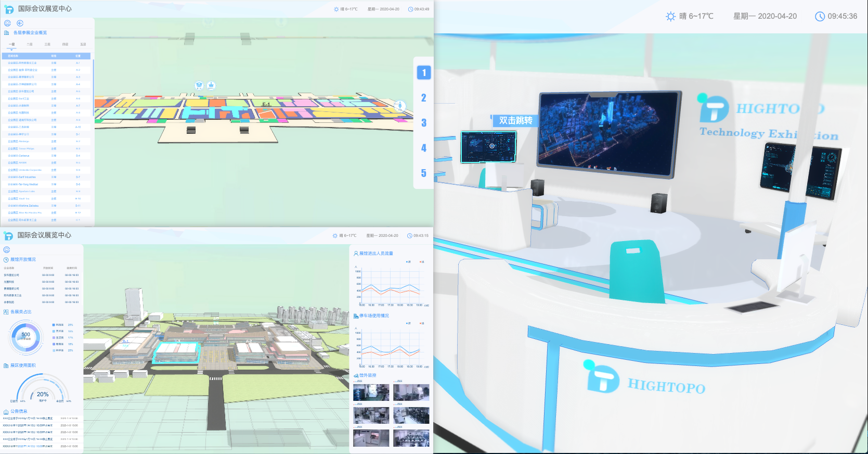Click the first company row under 展馆开放情况
The height and width of the screenshot is (454, 868).
tap(41, 275)
